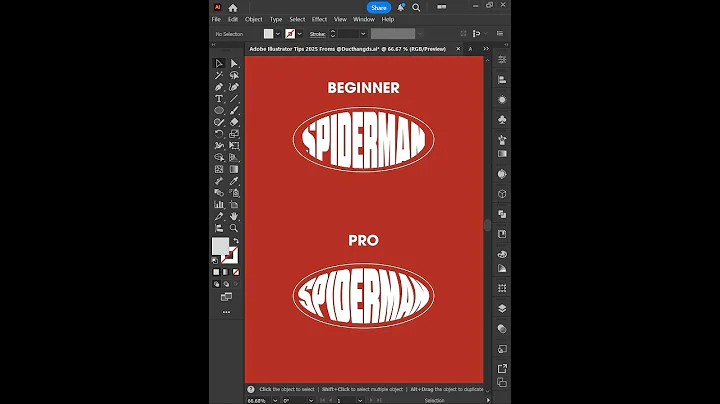Open the stroke weight dropdown
This screenshot has width=720, height=404.
click(363, 34)
